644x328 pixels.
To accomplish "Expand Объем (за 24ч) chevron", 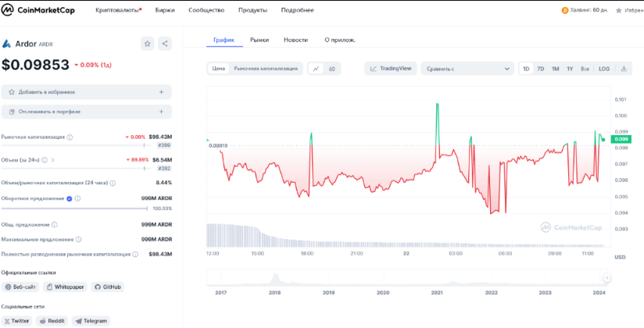I will (52, 160).
